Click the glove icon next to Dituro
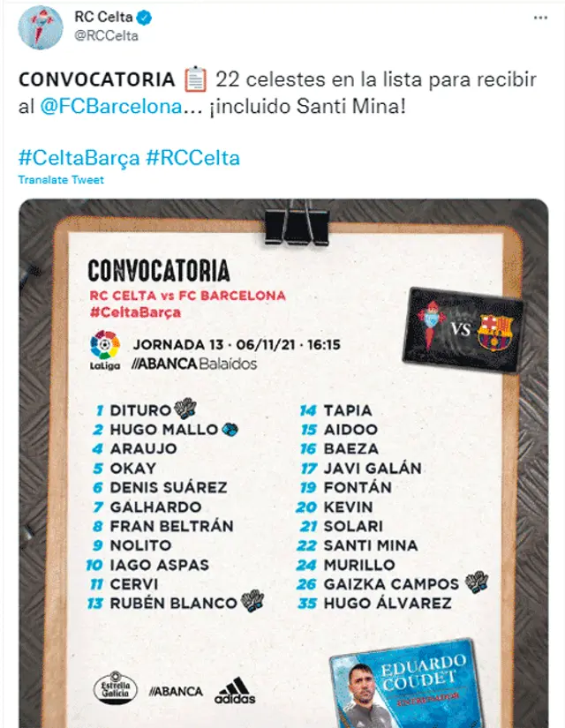Viewport: 565px width, 728px height. [x=185, y=409]
